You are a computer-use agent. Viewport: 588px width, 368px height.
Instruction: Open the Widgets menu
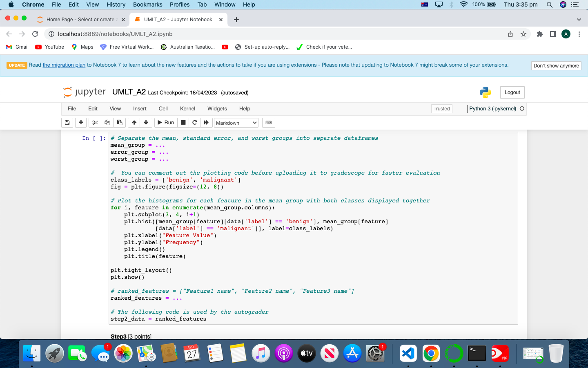point(217,108)
